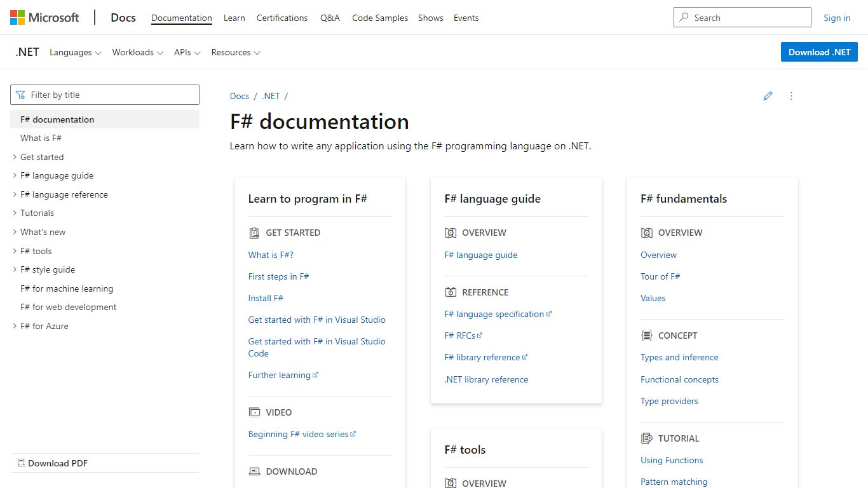Click the Sign in link
The image size is (868, 488).
(837, 18)
